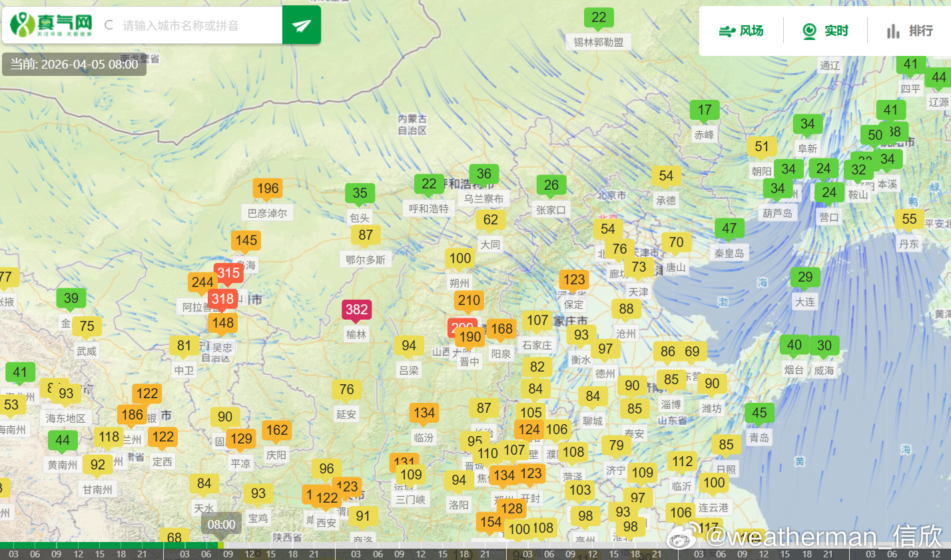This screenshot has height=560, width=951.
Task: Open the 30 marker for 威海
Action: 824,346
